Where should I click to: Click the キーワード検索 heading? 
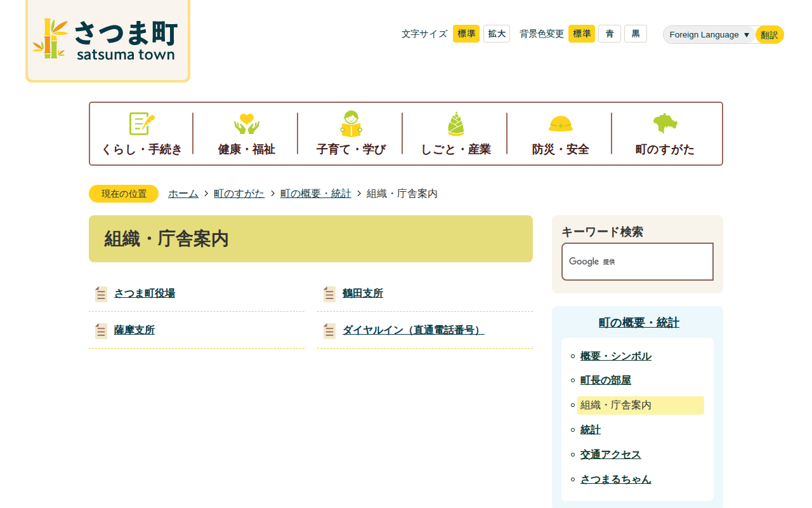(603, 232)
